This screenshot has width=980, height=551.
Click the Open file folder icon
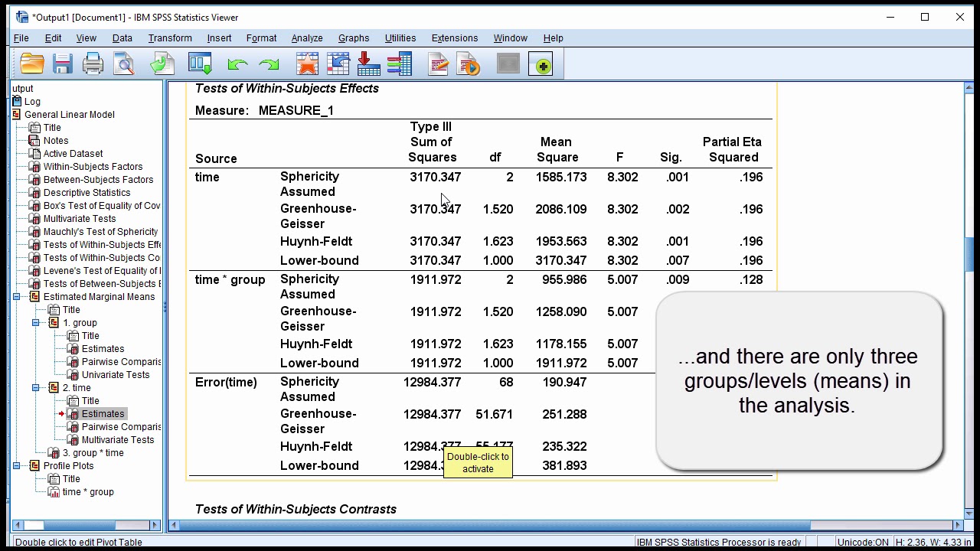pos(32,64)
